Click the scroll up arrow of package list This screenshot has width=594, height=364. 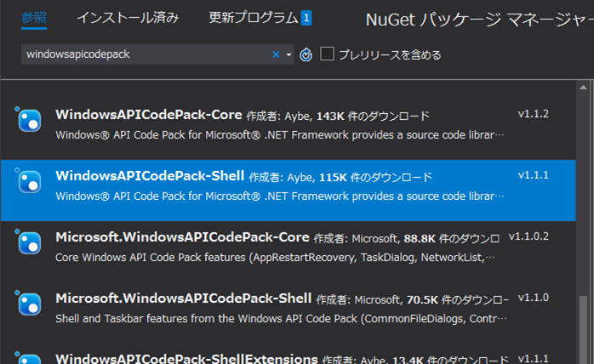pos(584,88)
